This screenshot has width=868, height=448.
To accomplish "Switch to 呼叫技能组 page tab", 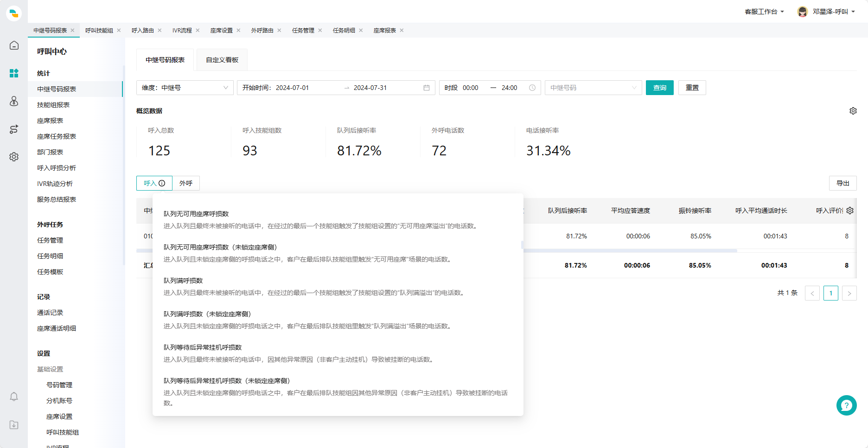I will 99,30.
